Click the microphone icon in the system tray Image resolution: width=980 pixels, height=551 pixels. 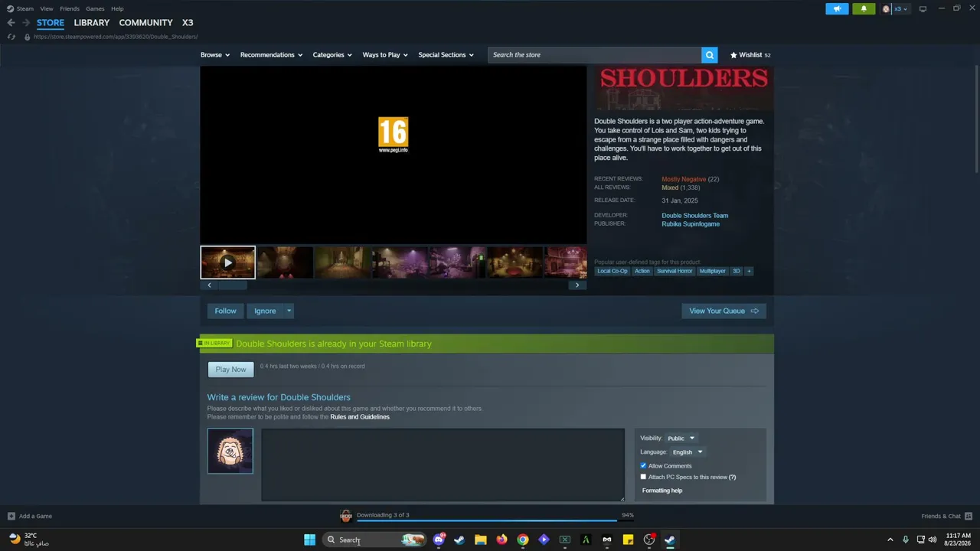click(906, 540)
